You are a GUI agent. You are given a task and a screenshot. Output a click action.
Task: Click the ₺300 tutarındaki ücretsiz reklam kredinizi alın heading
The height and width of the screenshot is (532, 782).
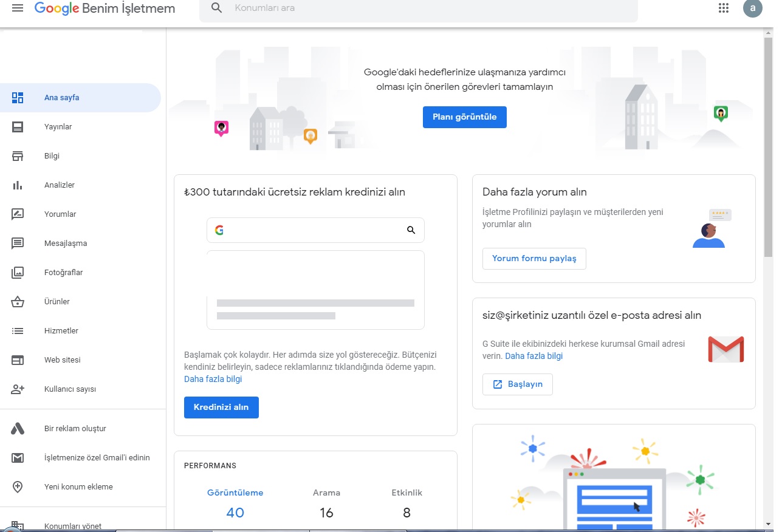295,193
